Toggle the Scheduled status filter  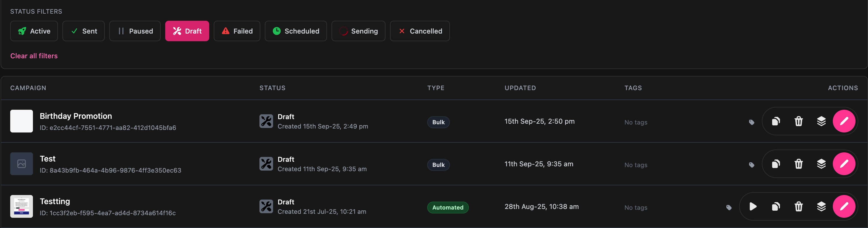[x=295, y=31]
